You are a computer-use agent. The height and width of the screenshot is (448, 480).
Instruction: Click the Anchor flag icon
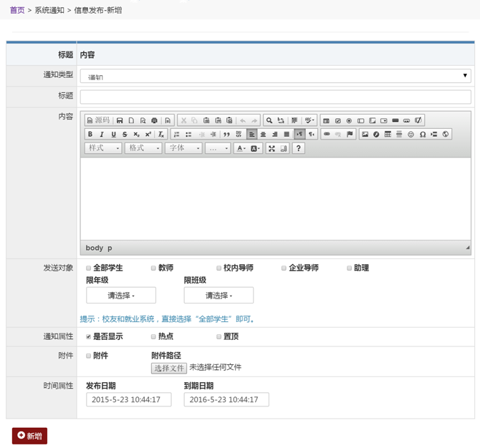tap(350, 134)
